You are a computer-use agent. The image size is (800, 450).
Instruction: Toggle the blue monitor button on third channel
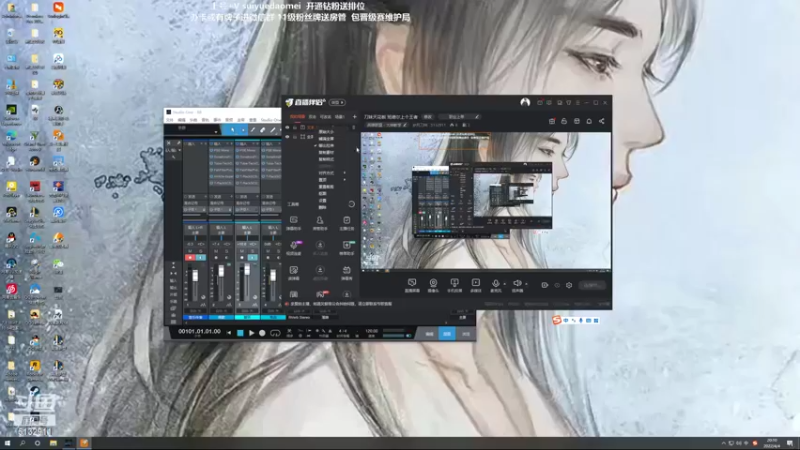pyautogui.click(x=253, y=258)
